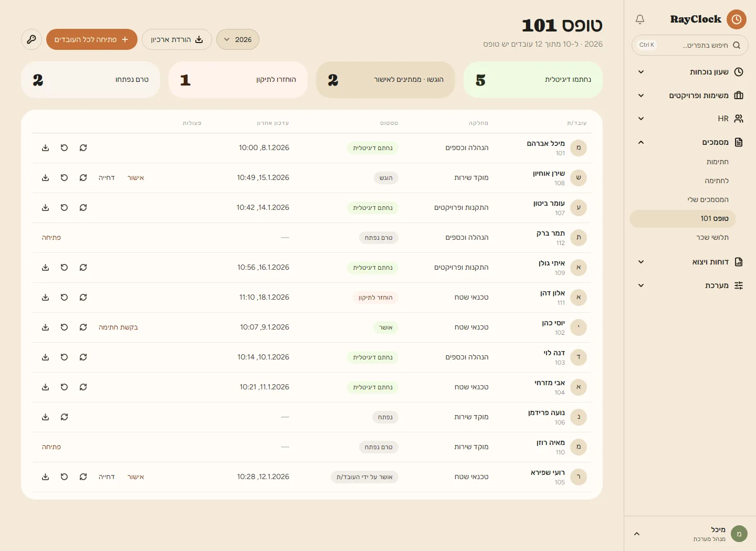
Task: Approve שירן אוחיון with אישור
Action: point(135,178)
